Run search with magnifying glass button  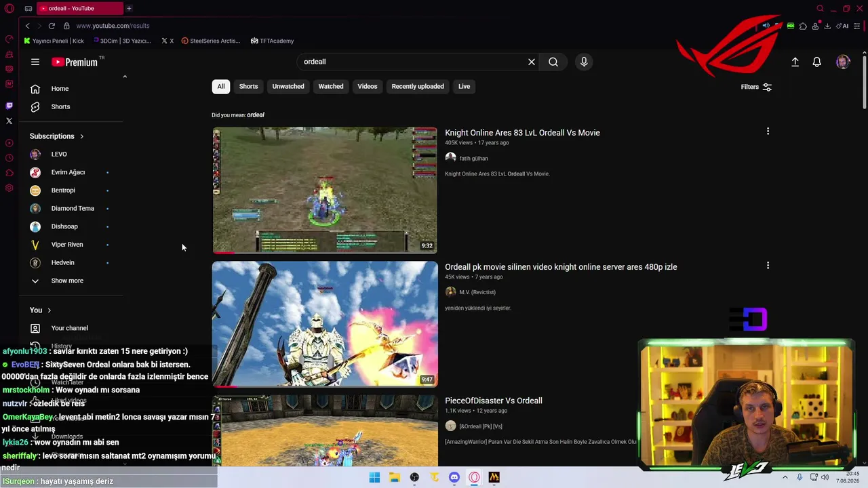(553, 62)
